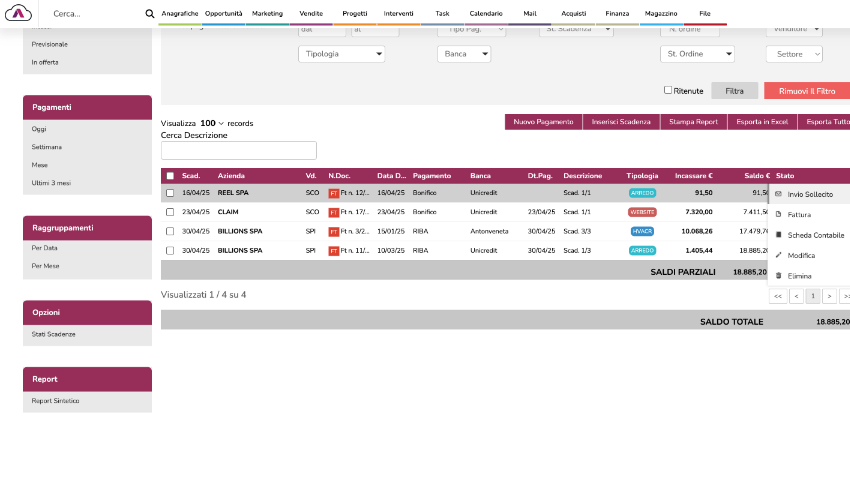850x481 pixels.
Task: Switch to the Magazzino menu tab
Action: (661, 14)
